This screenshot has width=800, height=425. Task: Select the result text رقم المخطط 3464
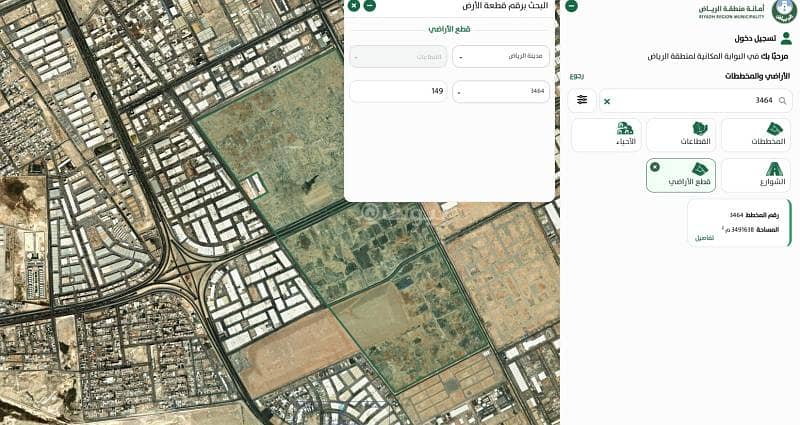click(x=754, y=215)
